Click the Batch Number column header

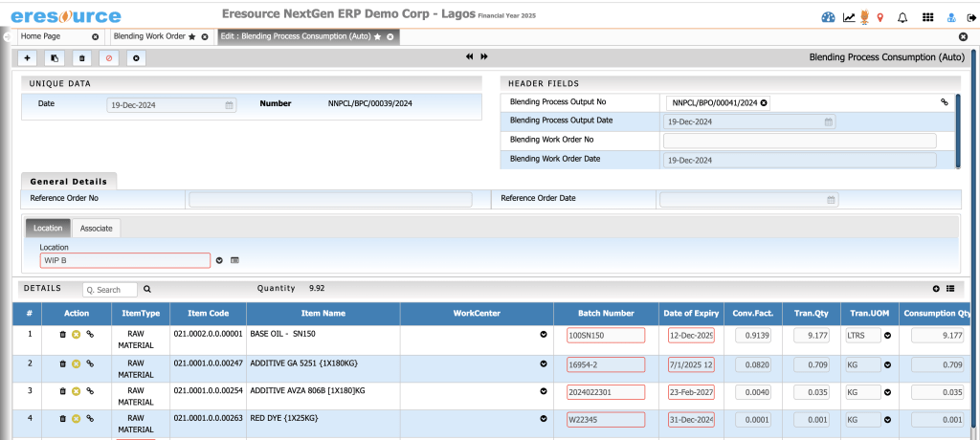606,313
